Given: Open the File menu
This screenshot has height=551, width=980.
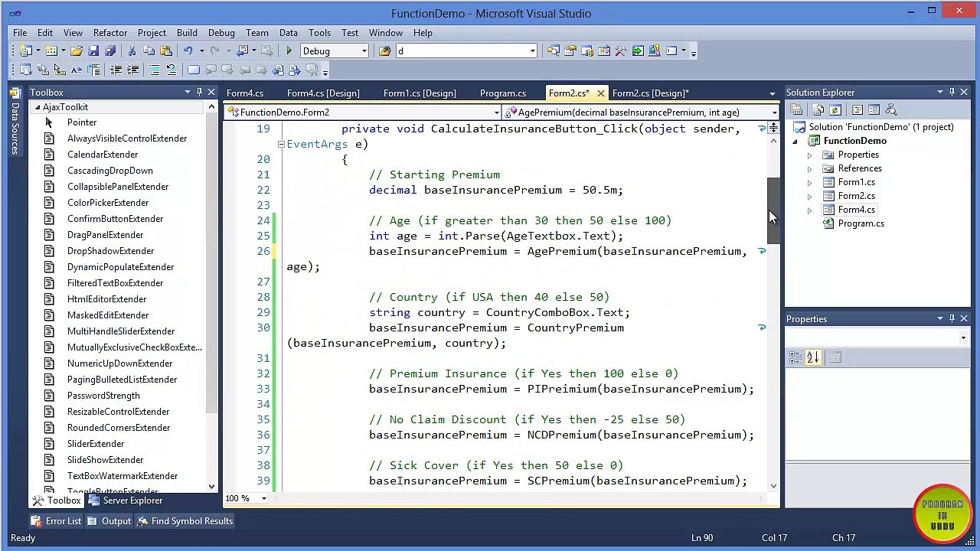Looking at the screenshot, I should 20,32.
